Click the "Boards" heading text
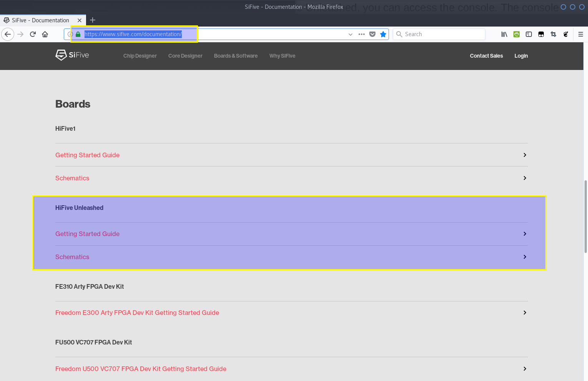The height and width of the screenshot is (381, 588). click(73, 104)
